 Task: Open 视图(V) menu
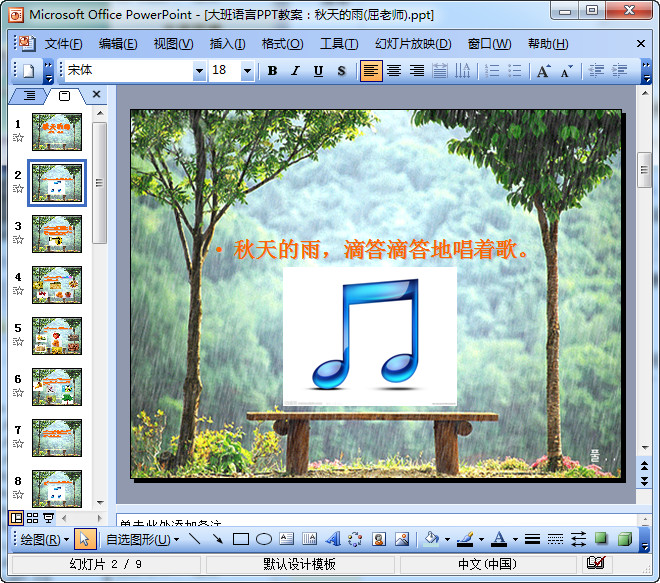coord(173,44)
